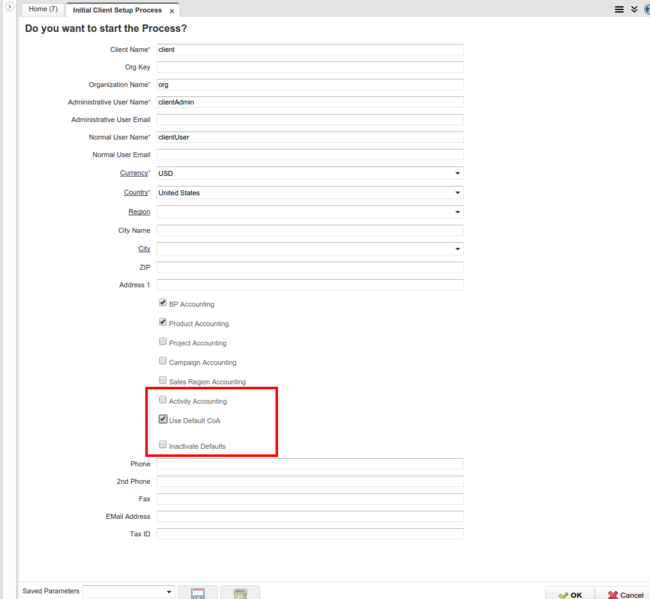Open the Currency dropdown

(457, 173)
